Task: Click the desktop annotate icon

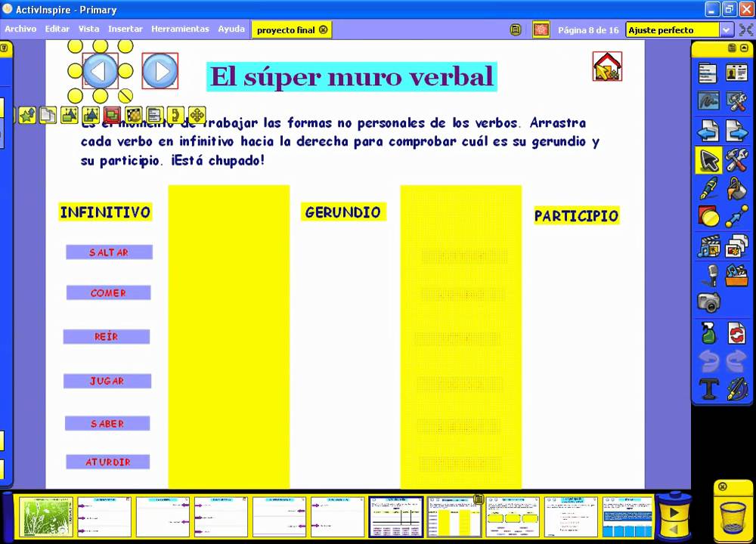Action: (708, 102)
